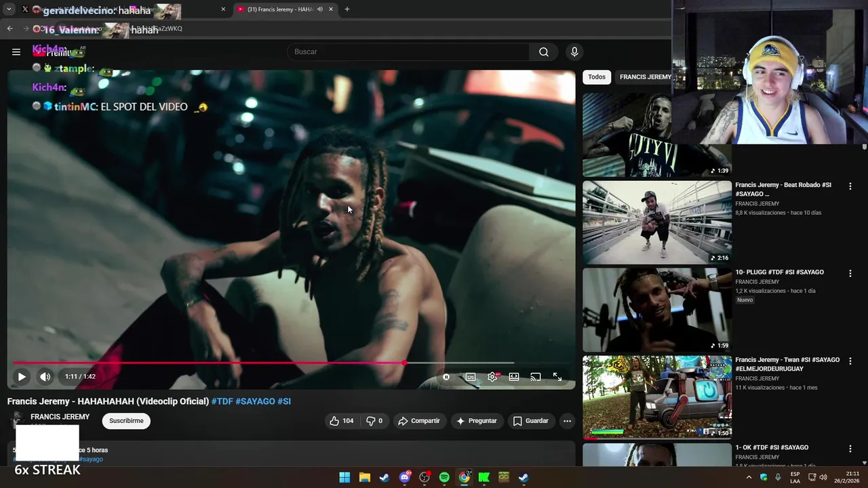The height and width of the screenshot is (488, 868).
Task: Enter fullscreen mode in the player
Action: coord(557,377)
